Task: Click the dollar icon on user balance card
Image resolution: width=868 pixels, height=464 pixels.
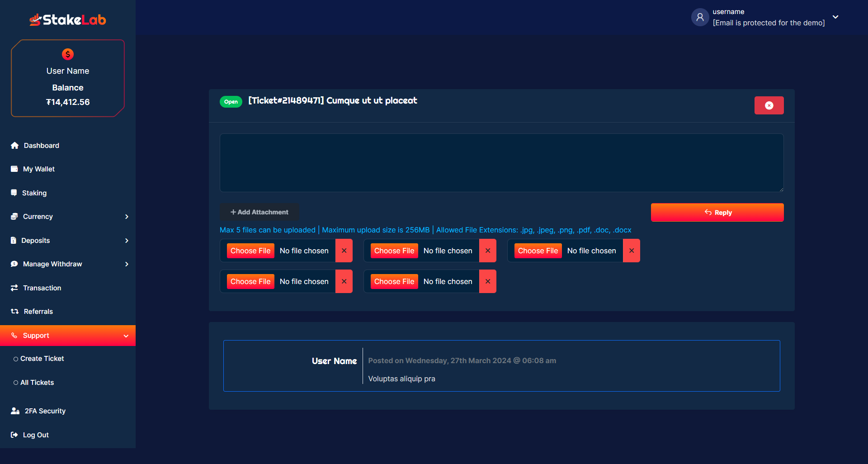Action: [x=68, y=54]
